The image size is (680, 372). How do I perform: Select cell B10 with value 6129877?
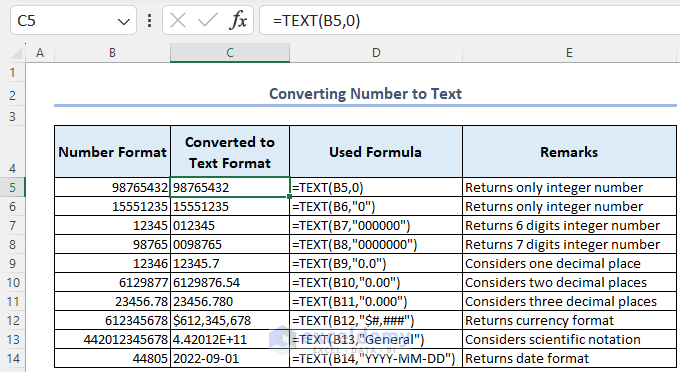(x=112, y=282)
